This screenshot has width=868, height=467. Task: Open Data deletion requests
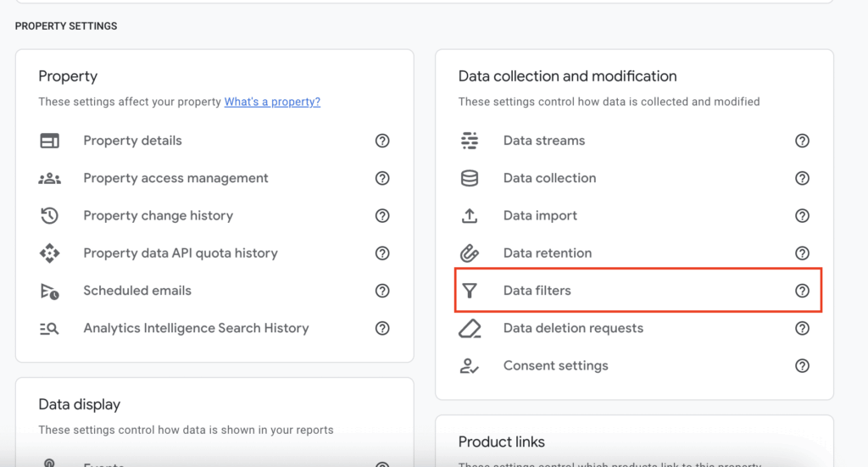[573, 328]
